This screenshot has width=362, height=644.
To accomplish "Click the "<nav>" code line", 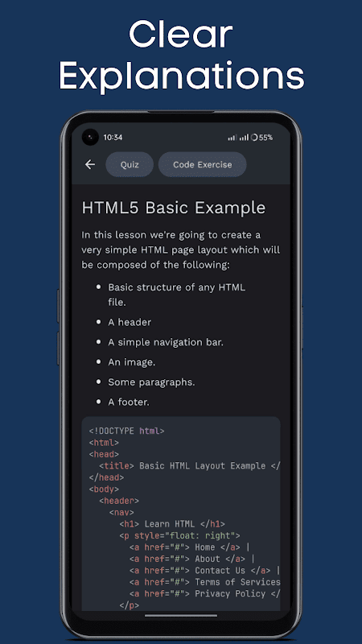I will (121, 513).
